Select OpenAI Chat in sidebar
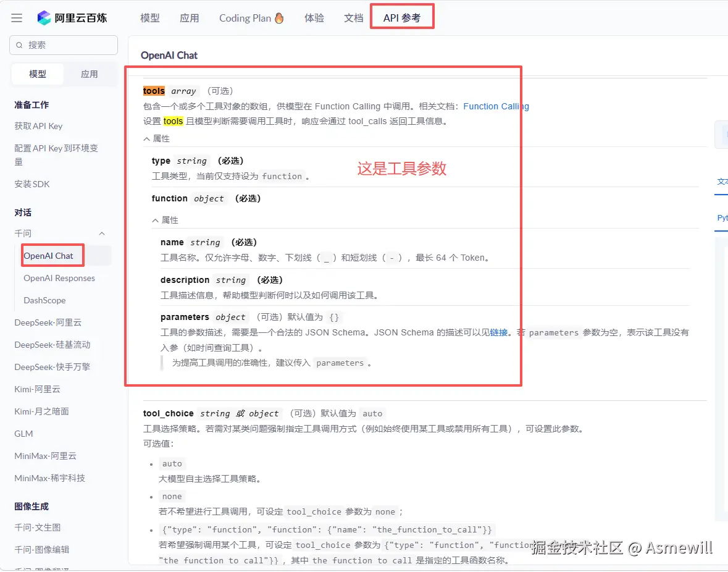 point(48,256)
